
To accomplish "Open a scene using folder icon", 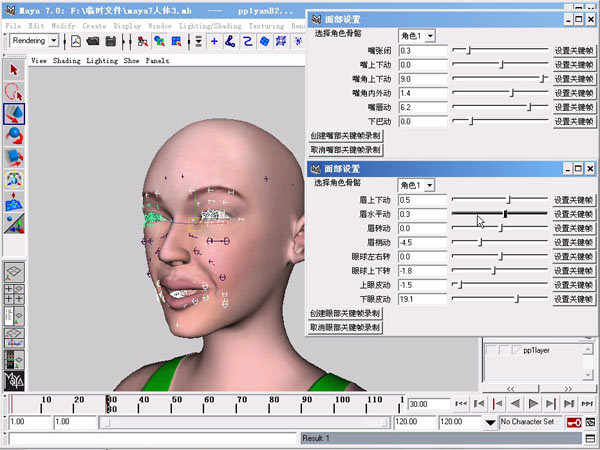I will pyautogui.click(x=93, y=41).
